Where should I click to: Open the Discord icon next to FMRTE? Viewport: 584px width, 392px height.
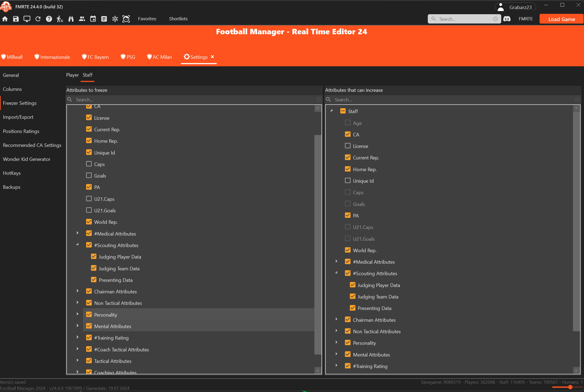507,19
